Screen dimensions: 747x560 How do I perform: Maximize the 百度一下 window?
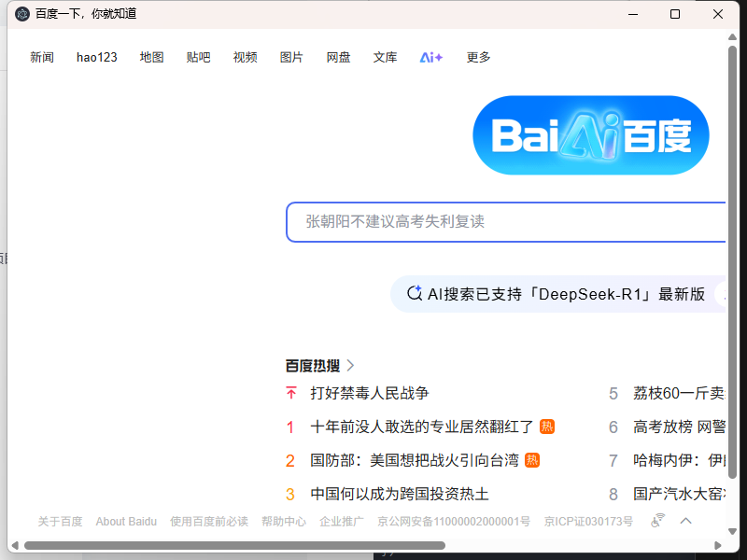click(x=675, y=14)
